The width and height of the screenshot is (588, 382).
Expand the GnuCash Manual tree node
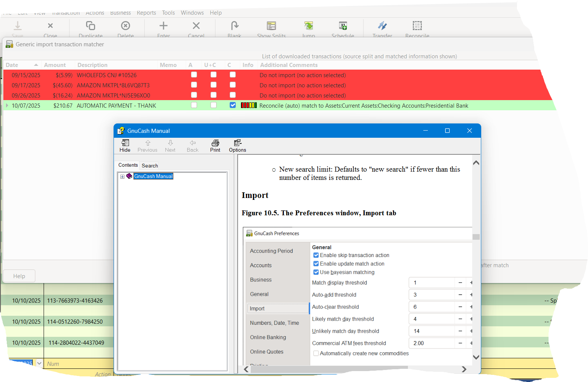coord(122,177)
